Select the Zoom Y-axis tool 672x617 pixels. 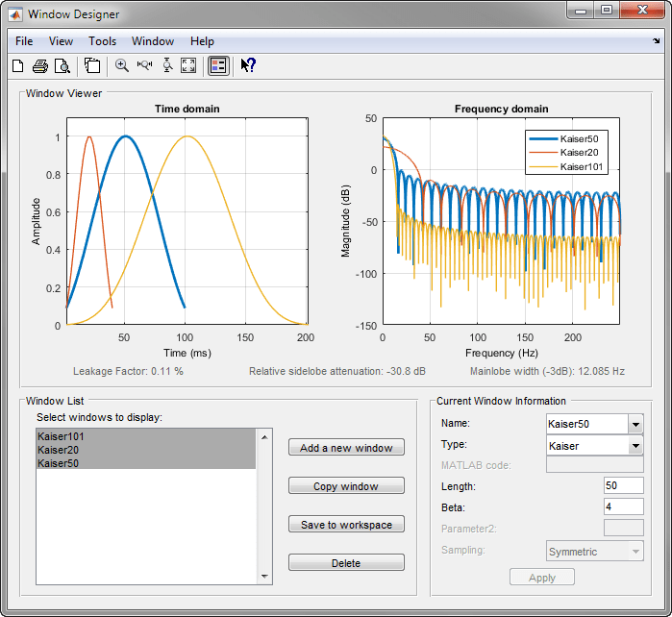[166, 65]
